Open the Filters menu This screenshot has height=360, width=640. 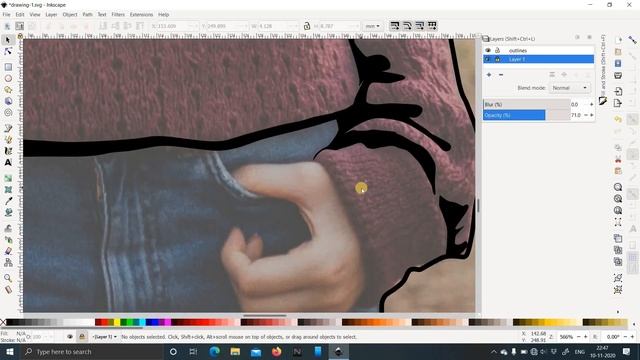[x=118, y=14]
